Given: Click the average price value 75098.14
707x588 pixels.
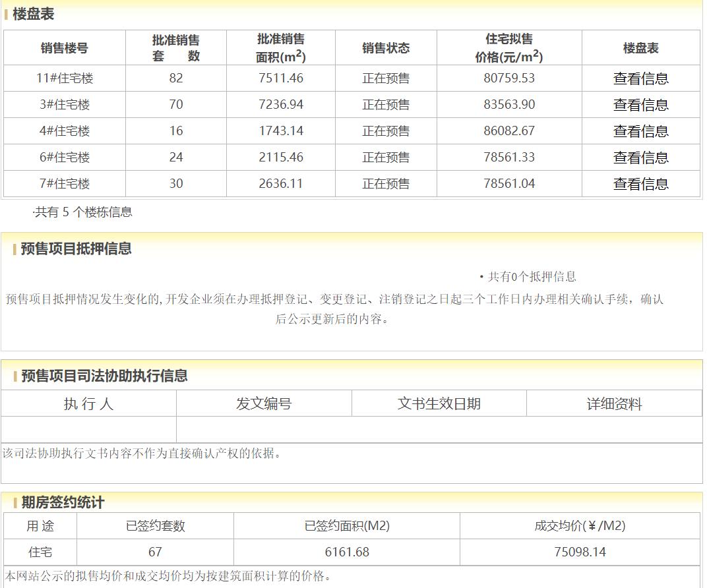Looking at the screenshot, I should click(580, 552).
